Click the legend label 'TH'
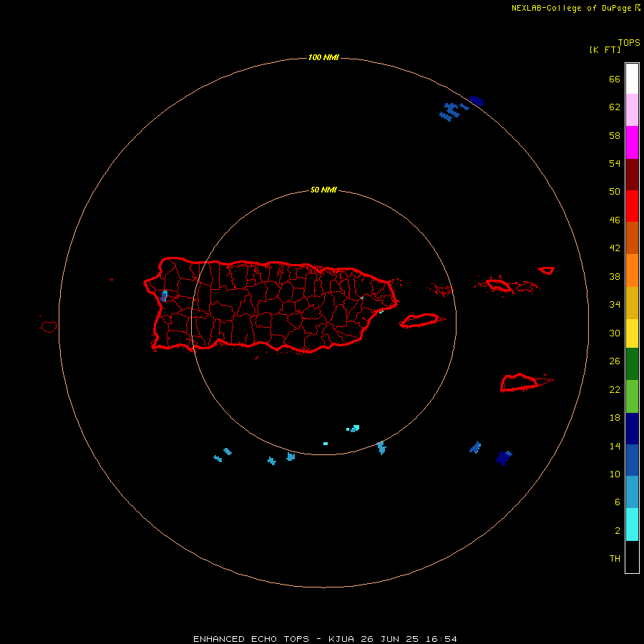The image size is (644, 644). tap(615, 558)
